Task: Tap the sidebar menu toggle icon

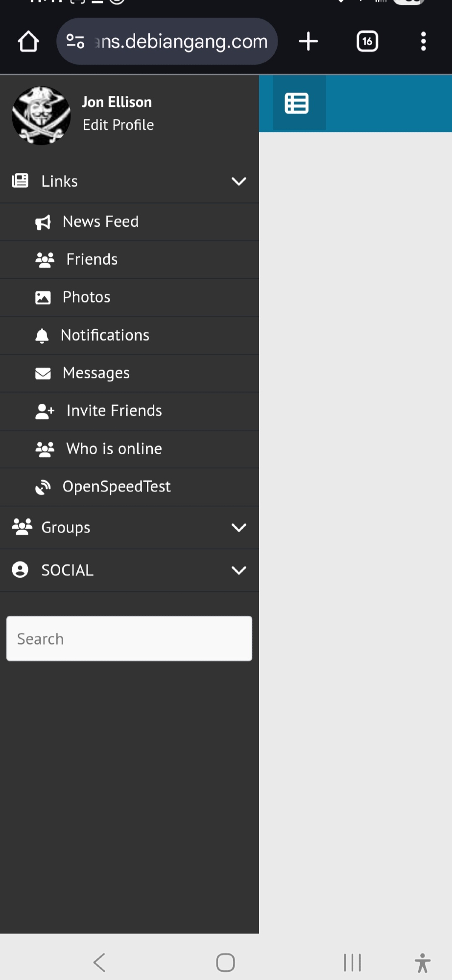Action: tap(297, 103)
